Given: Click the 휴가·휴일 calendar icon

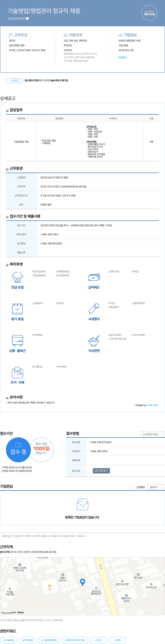Looking at the screenshot, I should coord(17,309).
